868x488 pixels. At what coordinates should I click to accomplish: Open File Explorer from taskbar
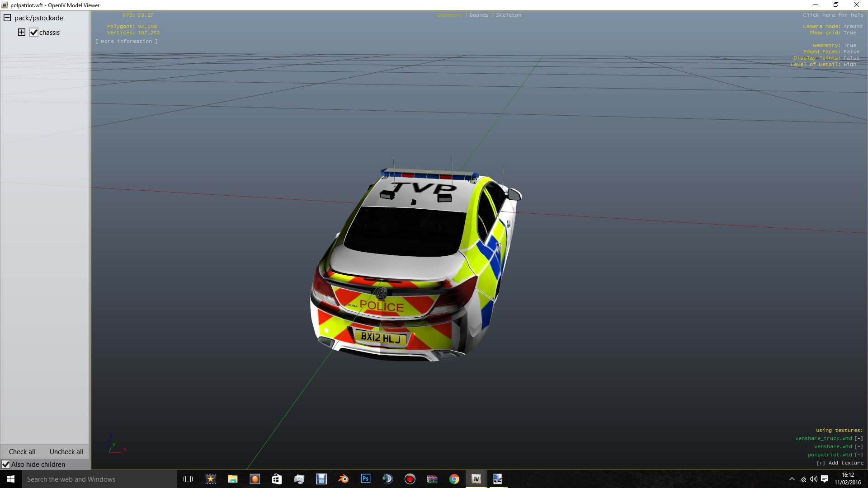click(x=232, y=479)
